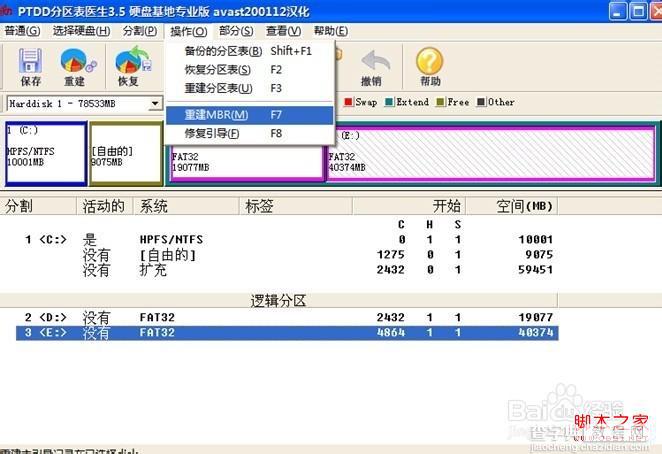The image size is (662, 454).
Task: Click size value 59451 in list
Action: point(535,269)
